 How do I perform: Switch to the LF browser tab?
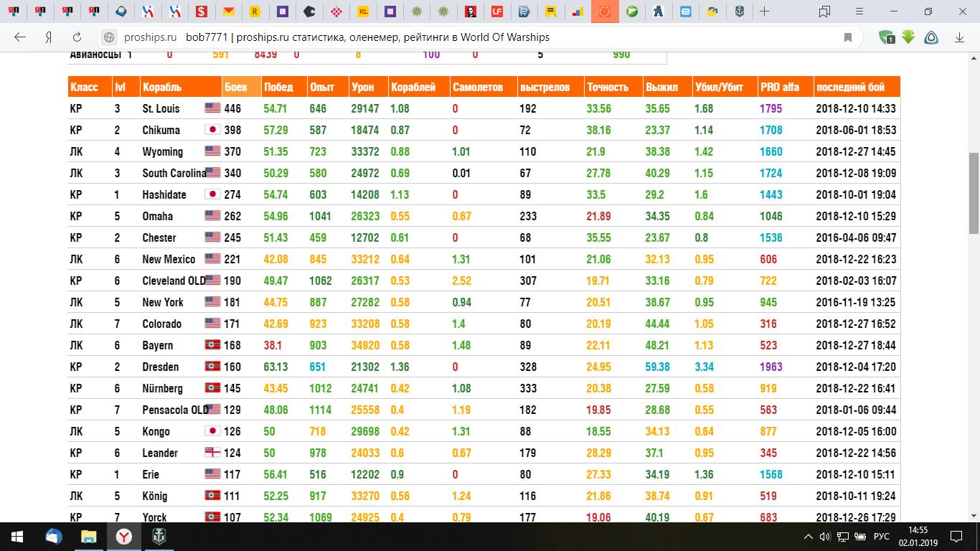pyautogui.click(x=496, y=11)
